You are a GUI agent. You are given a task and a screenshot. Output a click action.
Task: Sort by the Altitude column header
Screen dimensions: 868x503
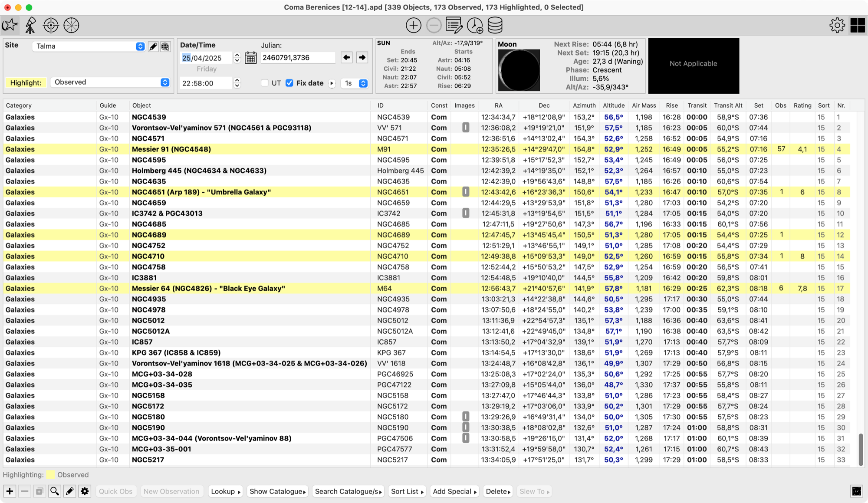tap(614, 105)
